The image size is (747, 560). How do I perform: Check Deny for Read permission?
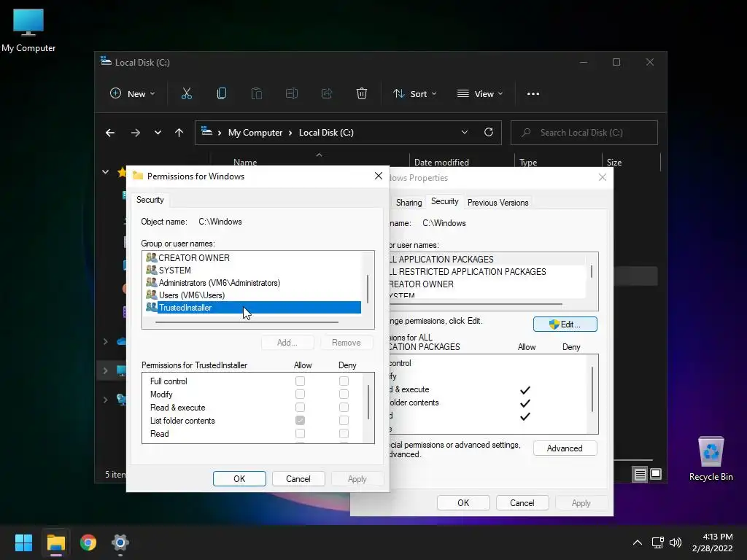click(344, 433)
